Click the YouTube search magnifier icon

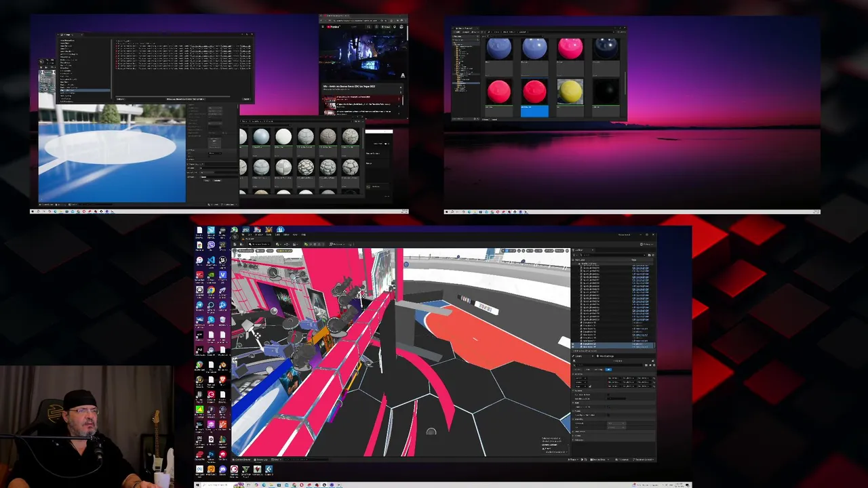[x=368, y=27]
